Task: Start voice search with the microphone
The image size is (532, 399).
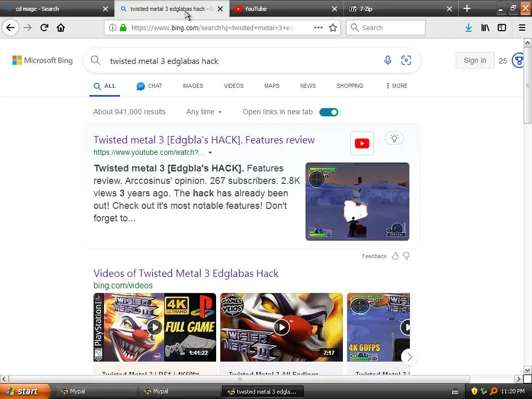Action: click(x=388, y=60)
